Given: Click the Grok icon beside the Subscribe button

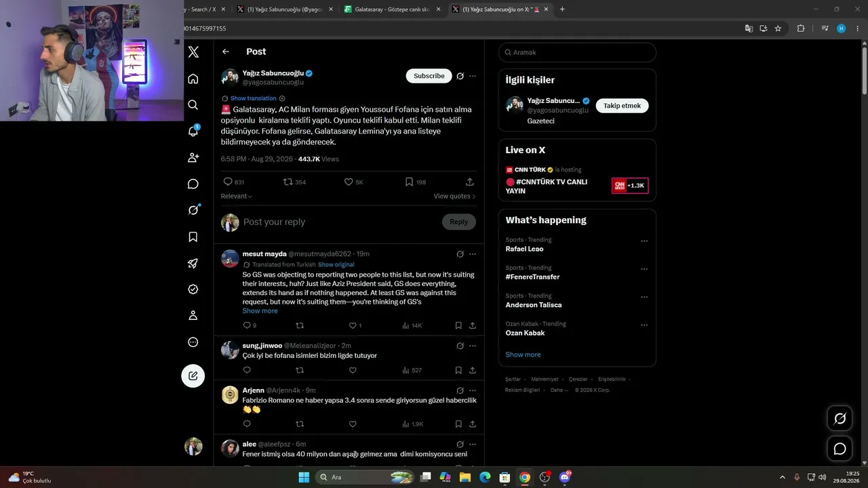Looking at the screenshot, I should tap(460, 76).
